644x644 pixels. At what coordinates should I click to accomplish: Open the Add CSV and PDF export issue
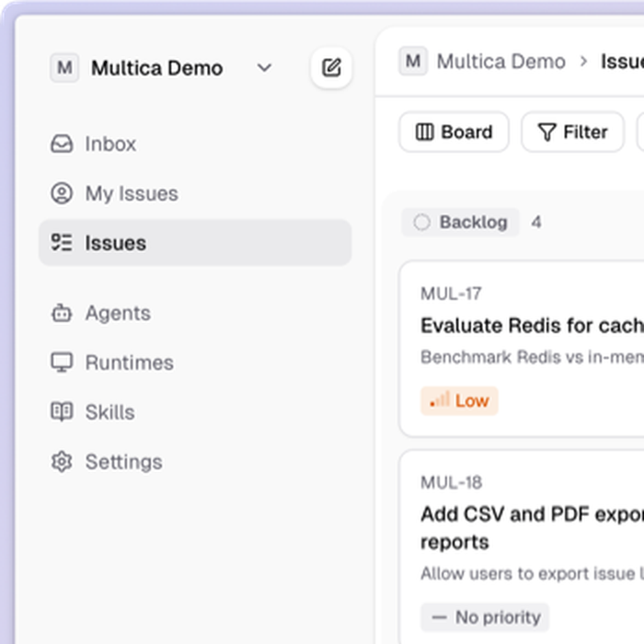click(533, 528)
